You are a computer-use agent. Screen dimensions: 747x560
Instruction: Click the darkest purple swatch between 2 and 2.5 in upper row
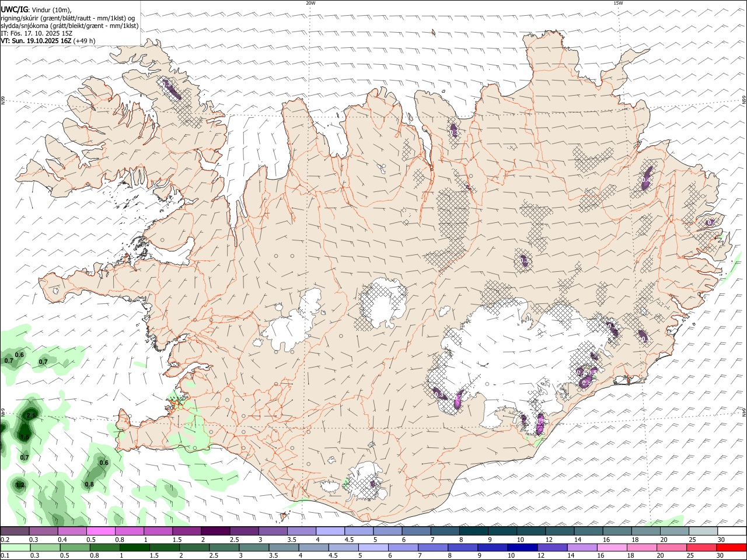[215, 531]
